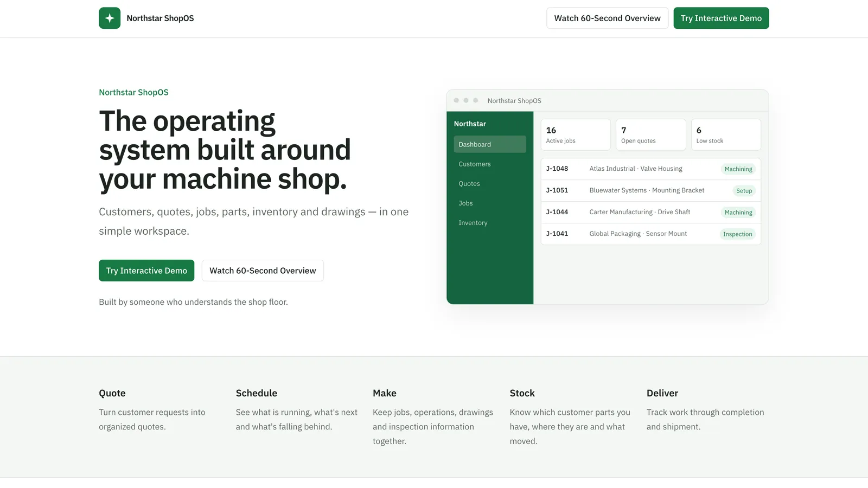Click the 16 Active jobs card
Image resolution: width=868 pixels, height=488 pixels.
(576, 134)
